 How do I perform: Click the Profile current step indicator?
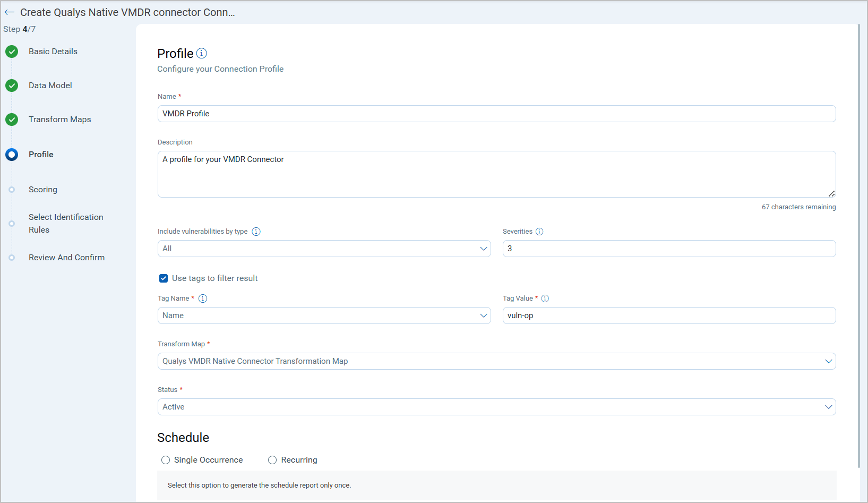12,155
